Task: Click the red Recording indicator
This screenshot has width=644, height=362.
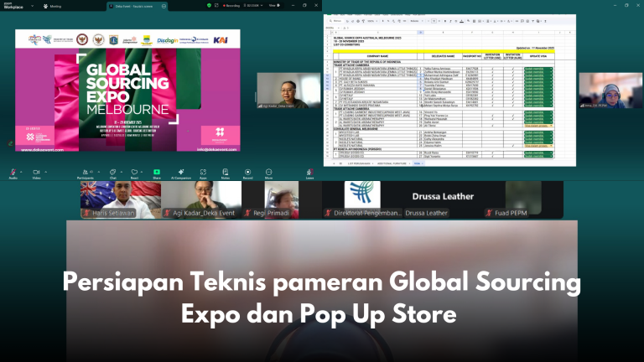Action: (x=231, y=6)
